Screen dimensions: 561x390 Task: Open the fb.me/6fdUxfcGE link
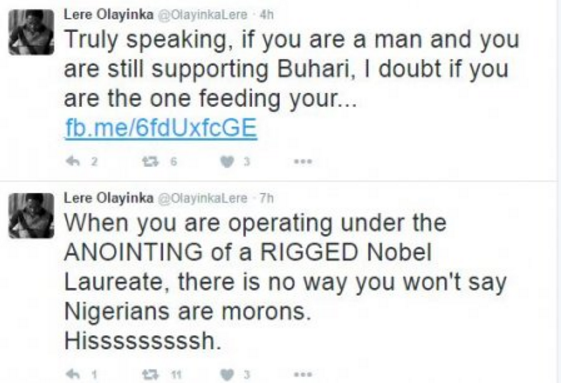[x=161, y=128]
